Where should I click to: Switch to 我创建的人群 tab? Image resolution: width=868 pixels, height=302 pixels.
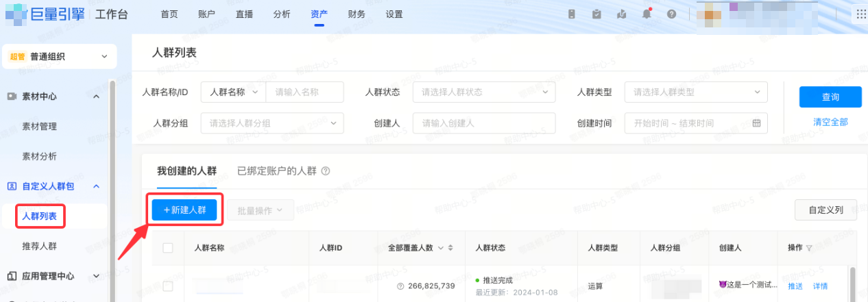pos(186,171)
